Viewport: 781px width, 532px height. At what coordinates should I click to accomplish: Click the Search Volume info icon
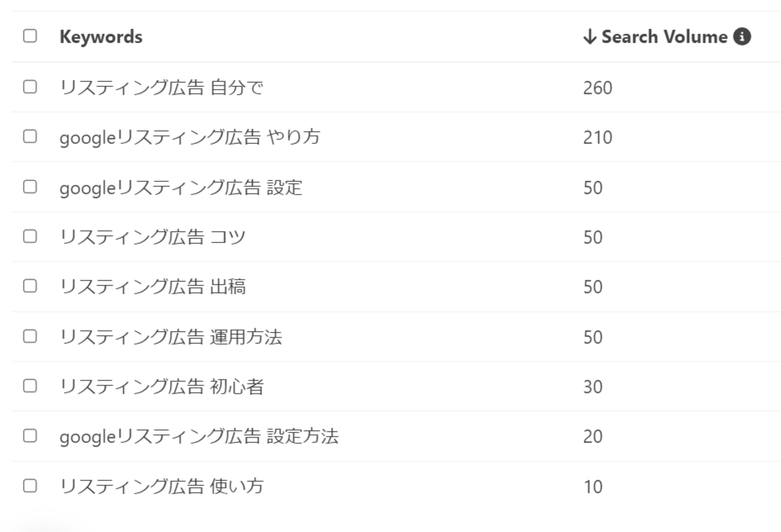(742, 36)
